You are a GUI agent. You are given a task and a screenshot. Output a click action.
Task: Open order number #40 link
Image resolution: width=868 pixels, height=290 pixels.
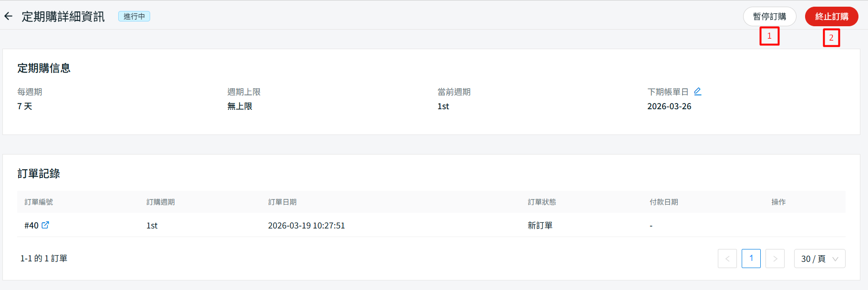tap(31, 226)
